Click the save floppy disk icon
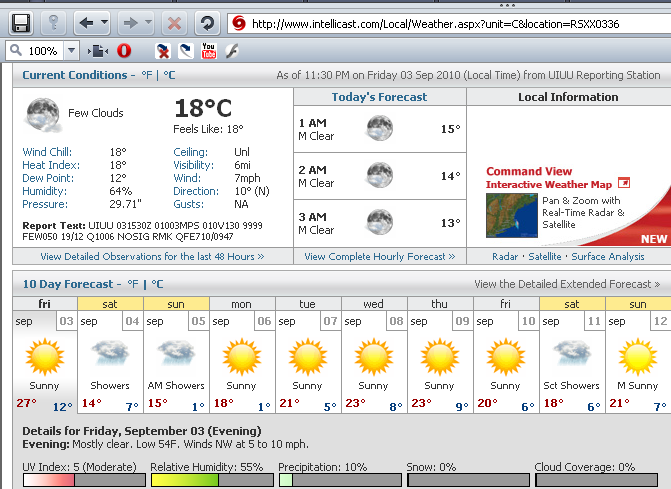The height and width of the screenshot is (489, 671). click(21, 22)
